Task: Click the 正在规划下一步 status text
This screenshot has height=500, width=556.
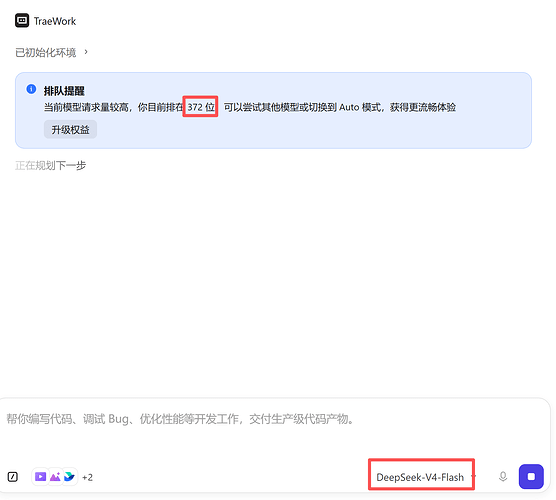Action: 50,165
